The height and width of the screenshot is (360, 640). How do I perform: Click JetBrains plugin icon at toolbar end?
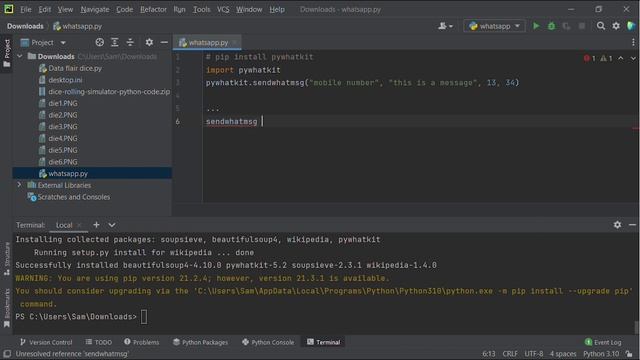tap(631, 26)
